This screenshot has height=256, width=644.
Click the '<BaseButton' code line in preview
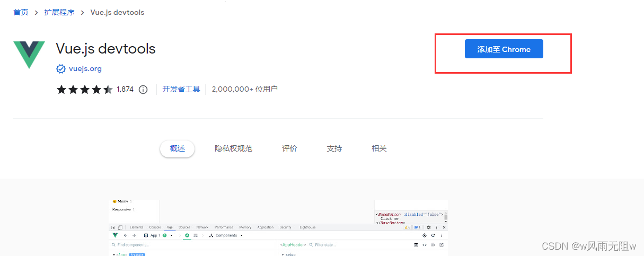pos(410,215)
